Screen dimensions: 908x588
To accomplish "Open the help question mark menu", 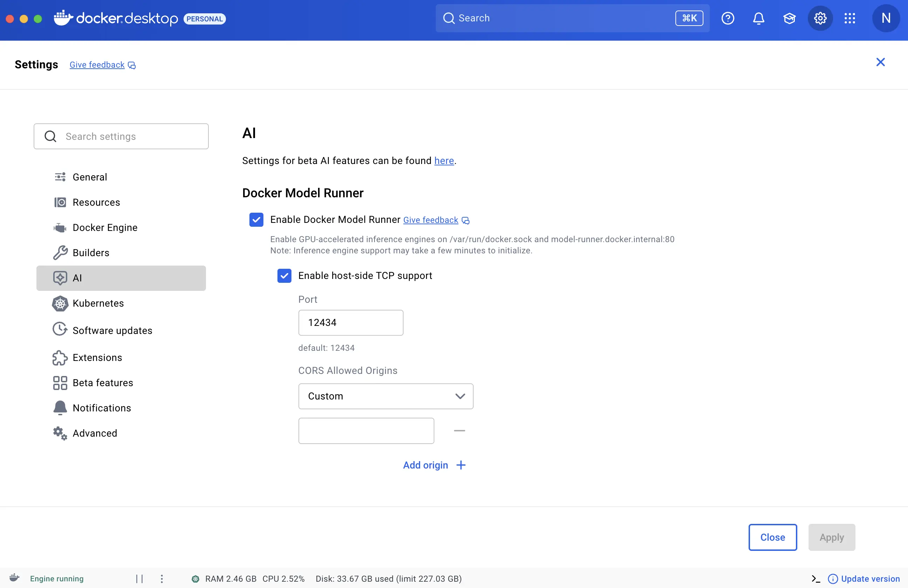I will pos(728,18).
